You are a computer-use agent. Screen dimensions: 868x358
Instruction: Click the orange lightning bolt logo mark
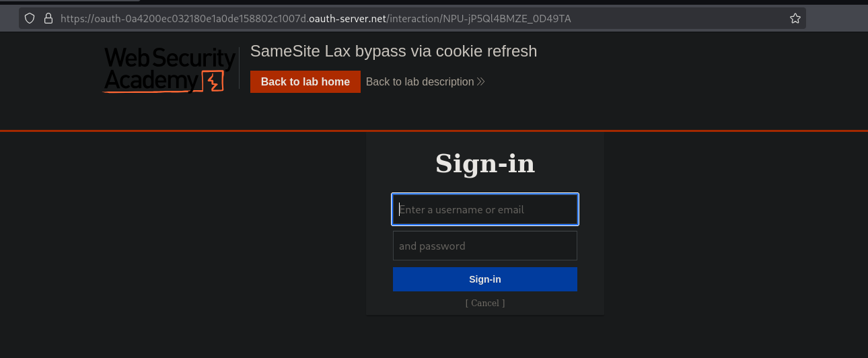click(x=213, y=81)
